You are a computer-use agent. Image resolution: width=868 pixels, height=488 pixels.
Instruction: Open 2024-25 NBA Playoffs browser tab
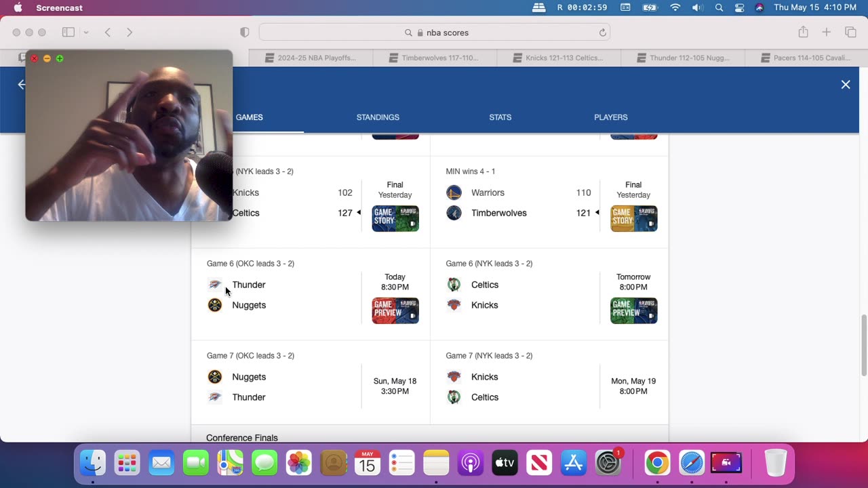tap(311, 58)
